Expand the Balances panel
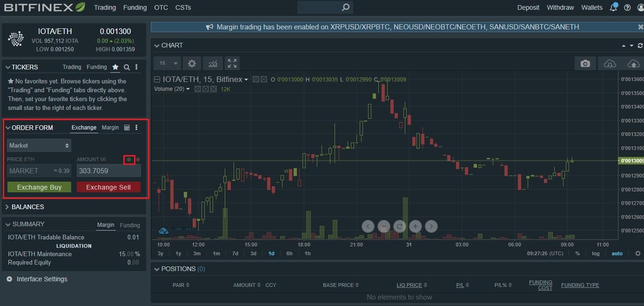Screen dimensions: 644x306 click(7, 207)
